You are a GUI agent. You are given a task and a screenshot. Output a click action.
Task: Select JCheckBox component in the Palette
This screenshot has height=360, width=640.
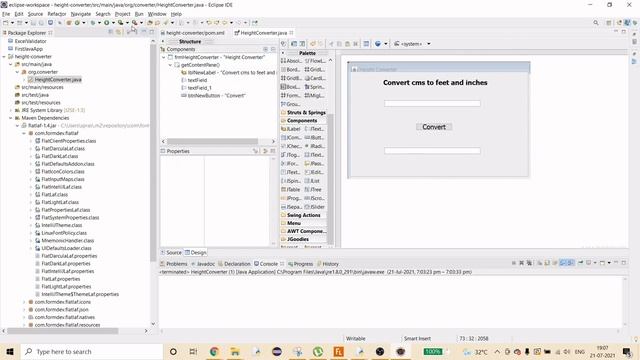[291, 146]
